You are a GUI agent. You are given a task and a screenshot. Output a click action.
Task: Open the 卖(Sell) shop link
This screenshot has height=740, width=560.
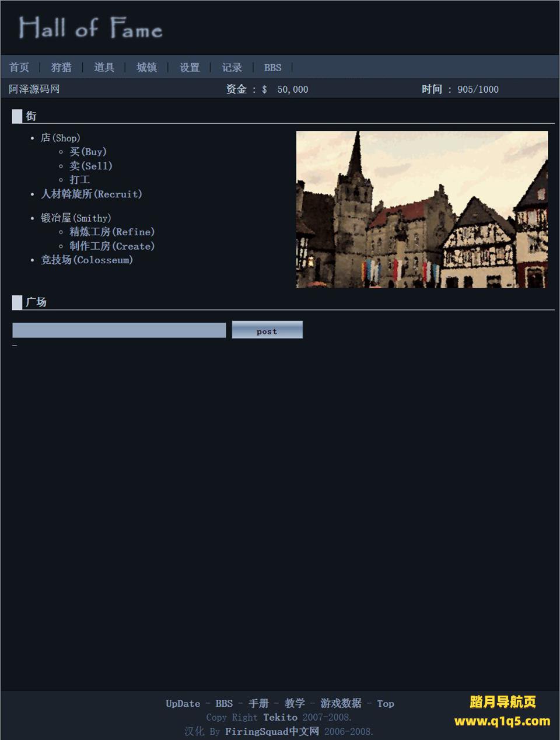coord(91,166)
